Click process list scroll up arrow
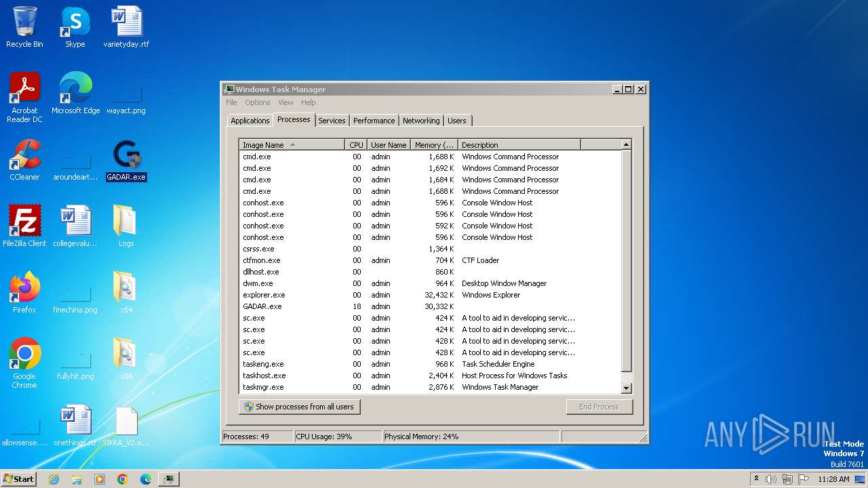Image resolution: width=868 pixels, height=488 pixels. coord(626,144)
